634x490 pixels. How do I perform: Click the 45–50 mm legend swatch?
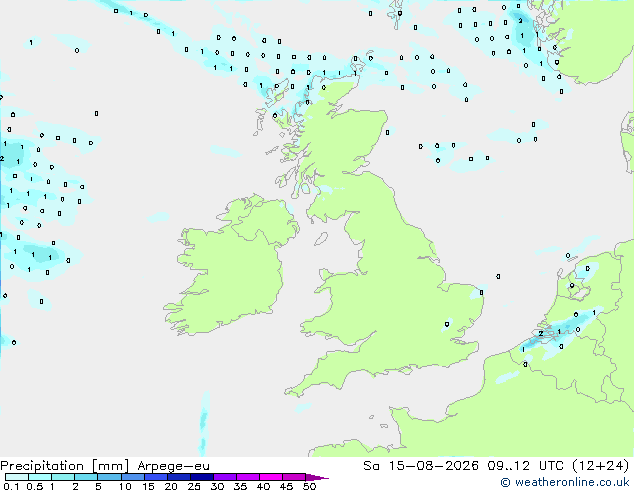pyautogui.click(x=294, y=477)
